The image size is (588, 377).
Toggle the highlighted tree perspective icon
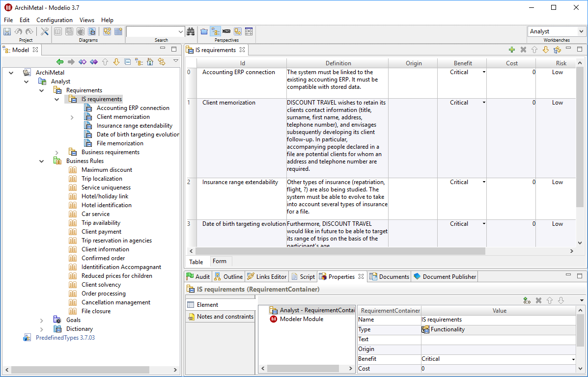[216, 31]
